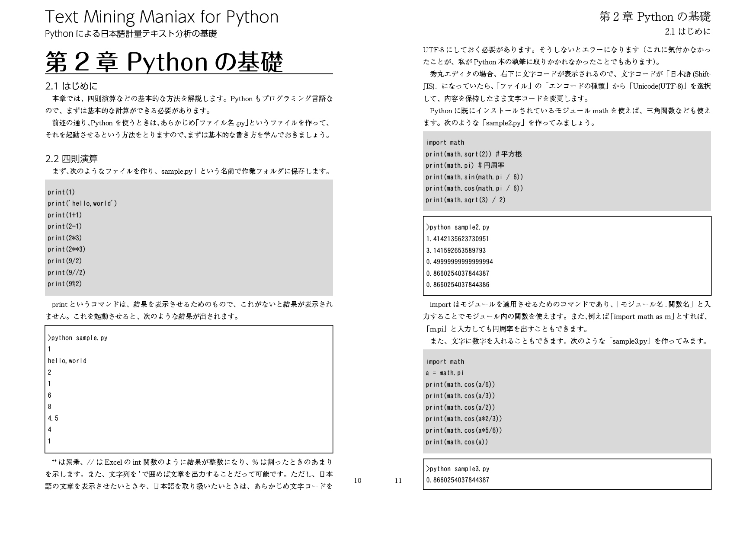
Task: Click the line import math
Action: click(445, 142)
